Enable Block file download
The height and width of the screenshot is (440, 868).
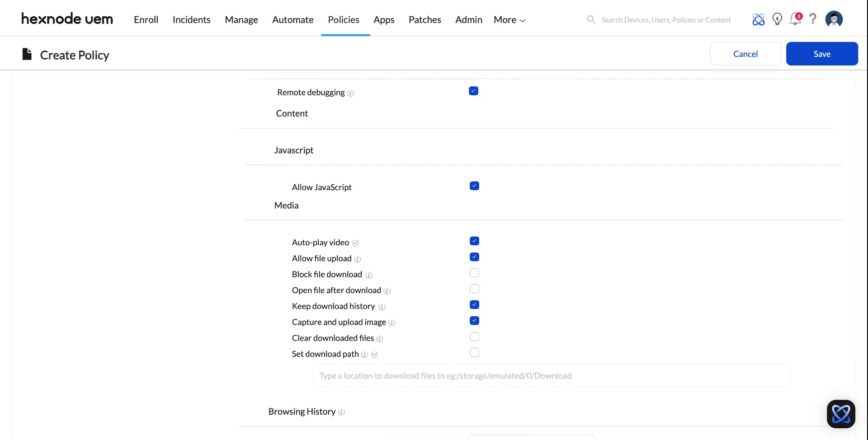point(474,273)
